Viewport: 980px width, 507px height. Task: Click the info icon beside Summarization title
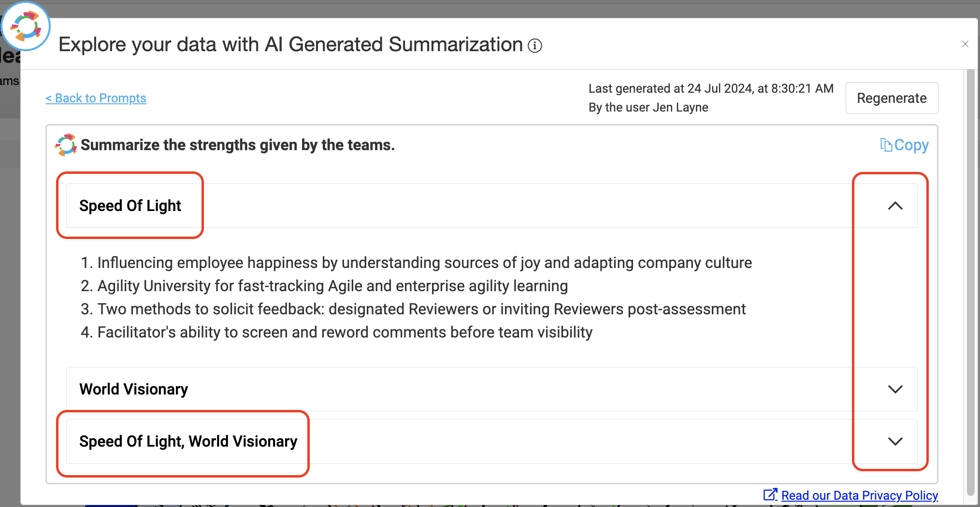coord(534,46)
